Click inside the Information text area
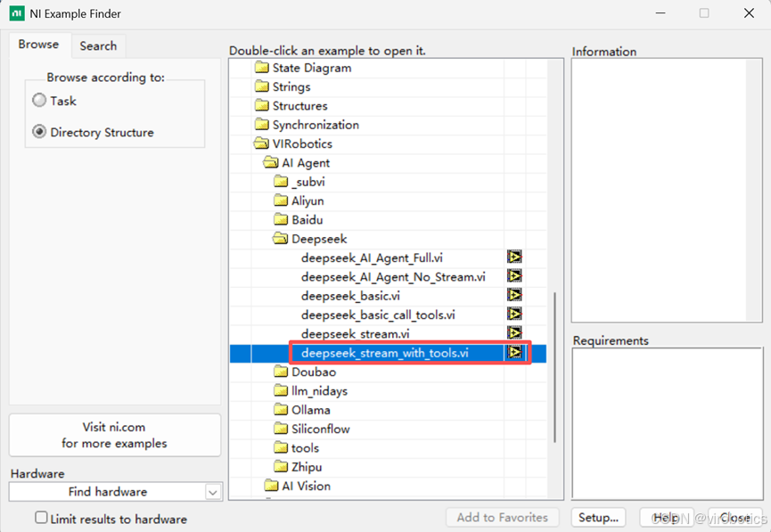The image size is (771, 532). pyautogui.click(x=659, y=191)
